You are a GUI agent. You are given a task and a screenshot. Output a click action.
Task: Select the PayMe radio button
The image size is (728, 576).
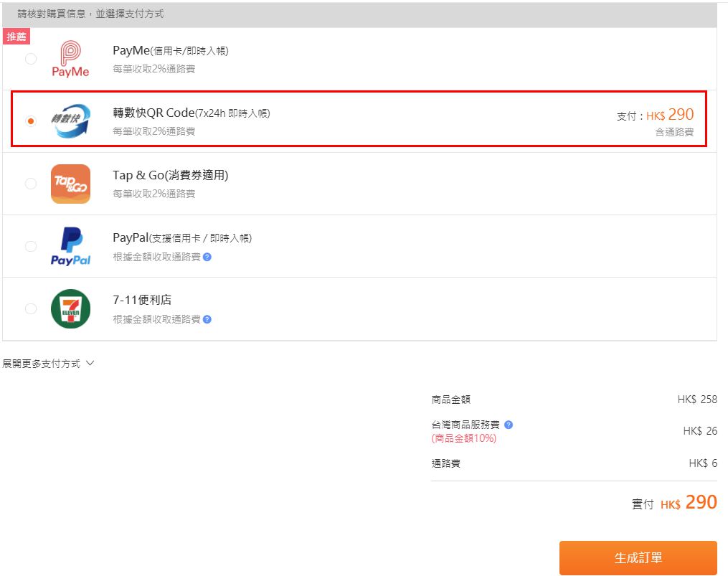click(x=31, y=59)
